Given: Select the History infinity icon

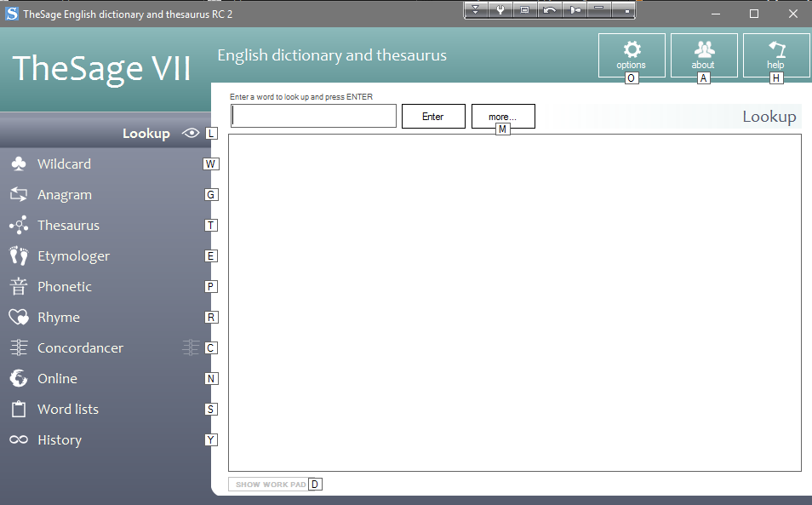Looking at the screenshot, I should pyautogui.click(x=19, y=439).
